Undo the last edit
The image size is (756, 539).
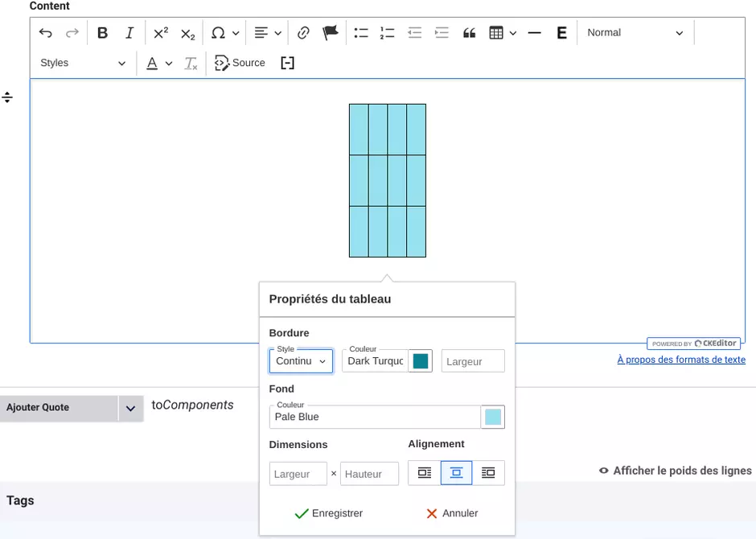coord(46,33)
